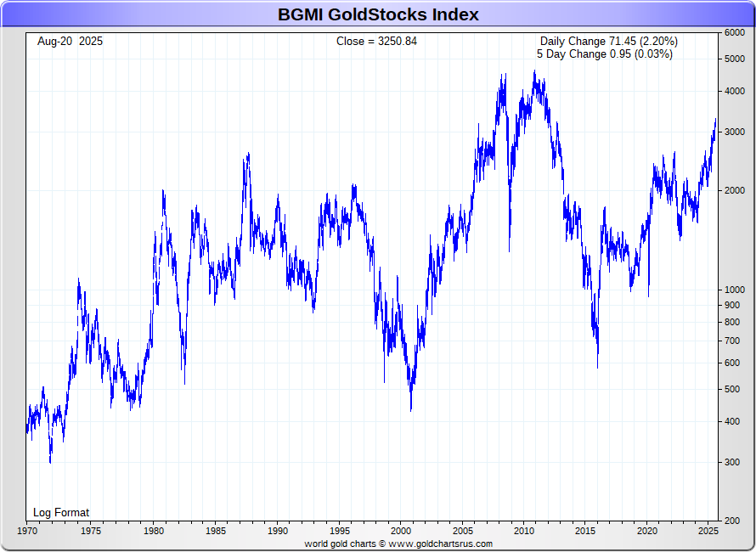This screenshot has width=756, height=552.
Task: Click the 1970 x-axis year label
Action: [27, 532]
